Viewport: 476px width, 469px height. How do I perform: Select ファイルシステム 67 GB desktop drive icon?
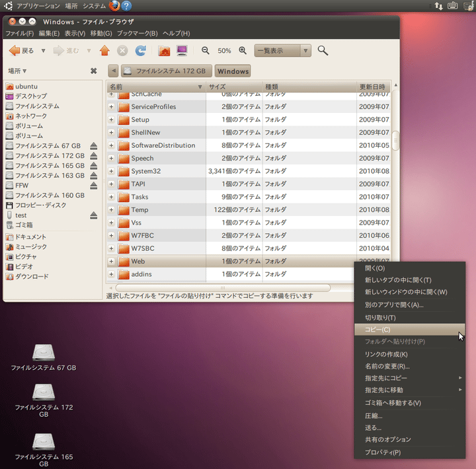tap(44, 353)
